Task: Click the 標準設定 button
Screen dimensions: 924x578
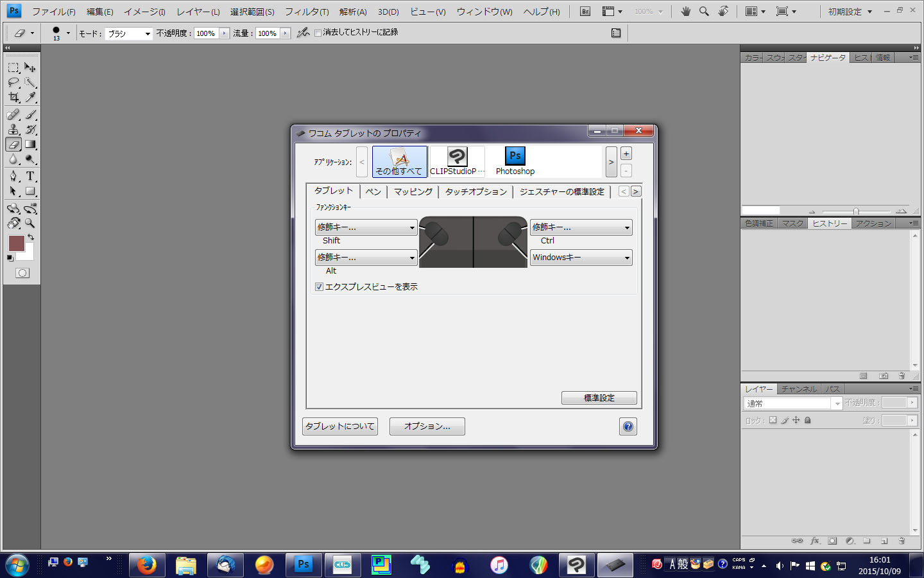Action: [x=599, y=398]
